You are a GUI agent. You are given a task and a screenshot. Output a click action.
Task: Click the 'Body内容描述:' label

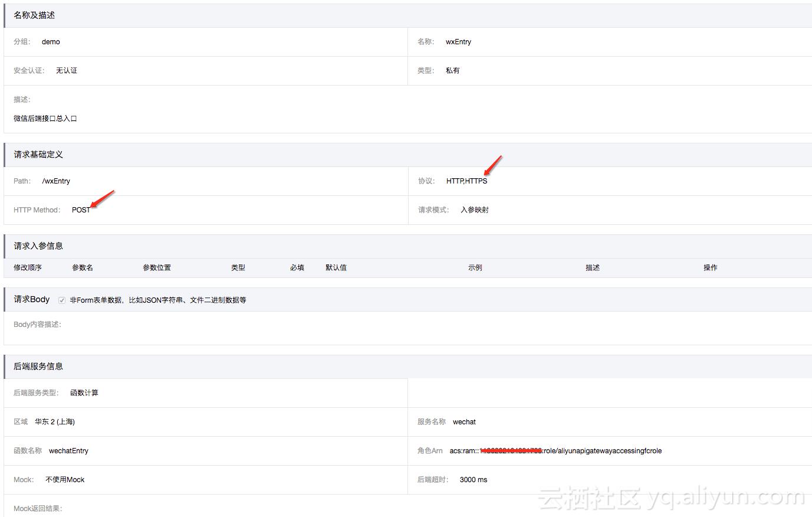(37, 325)
